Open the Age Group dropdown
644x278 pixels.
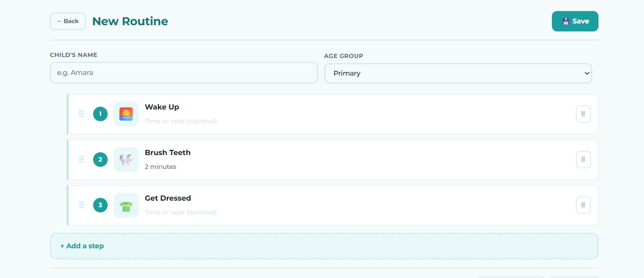[x=458, y=73]
